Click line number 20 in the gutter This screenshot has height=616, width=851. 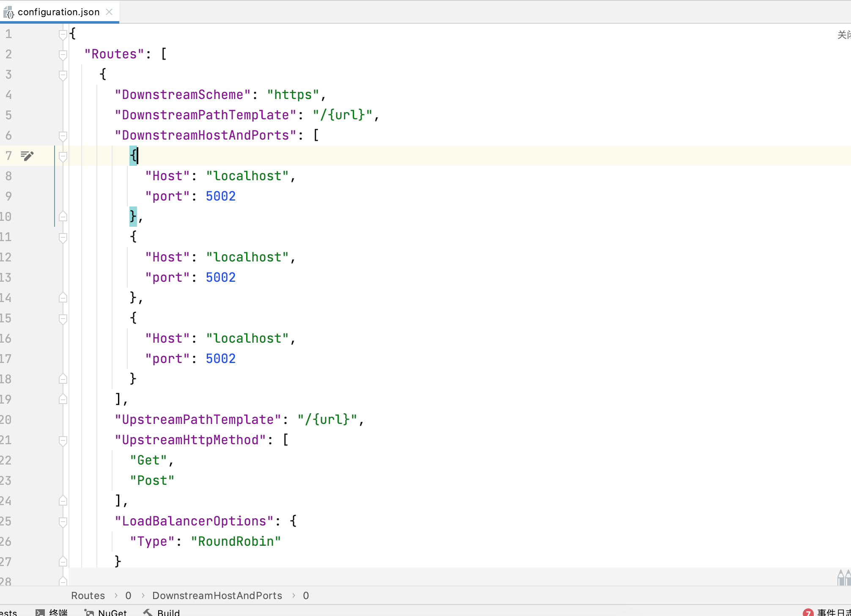pyautogui.click(x=6, y=420)
